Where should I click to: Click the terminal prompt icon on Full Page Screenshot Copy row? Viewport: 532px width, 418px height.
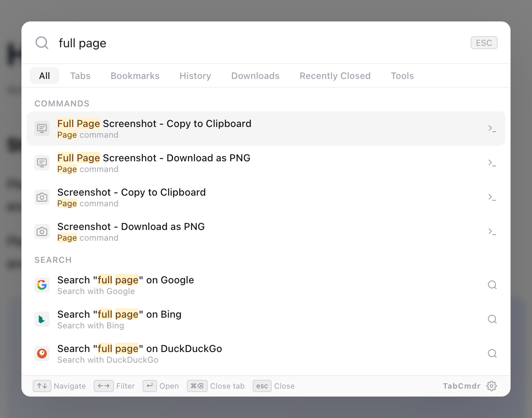(x=492, y=129)
